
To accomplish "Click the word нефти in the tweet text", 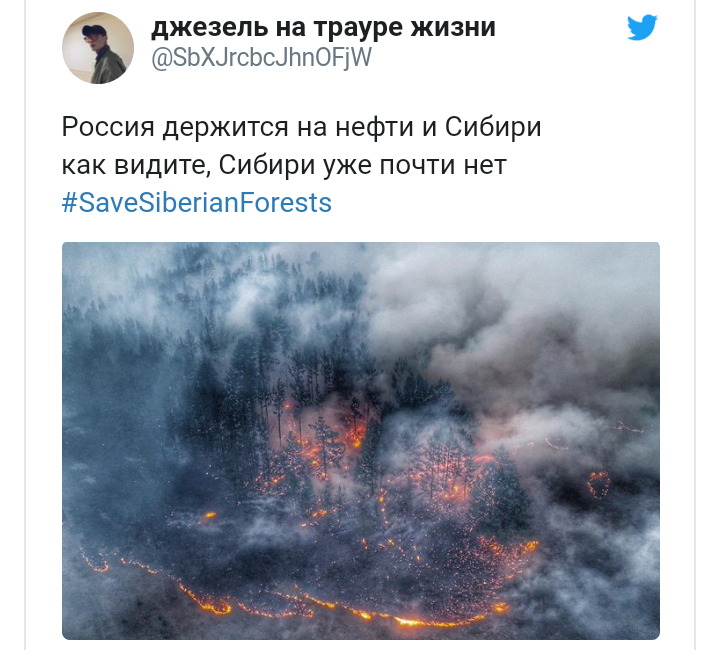I will (x=374, y=127).
